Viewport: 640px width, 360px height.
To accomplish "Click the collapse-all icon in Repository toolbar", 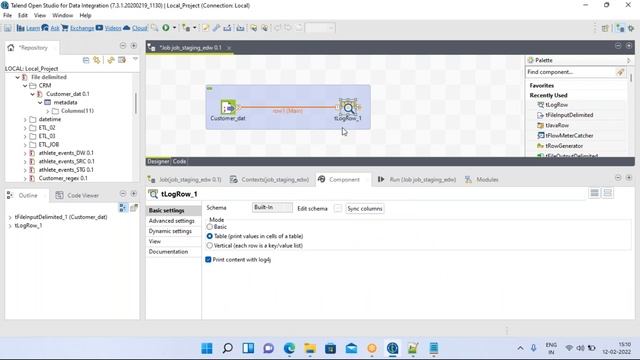I will (x=86, y=60).
